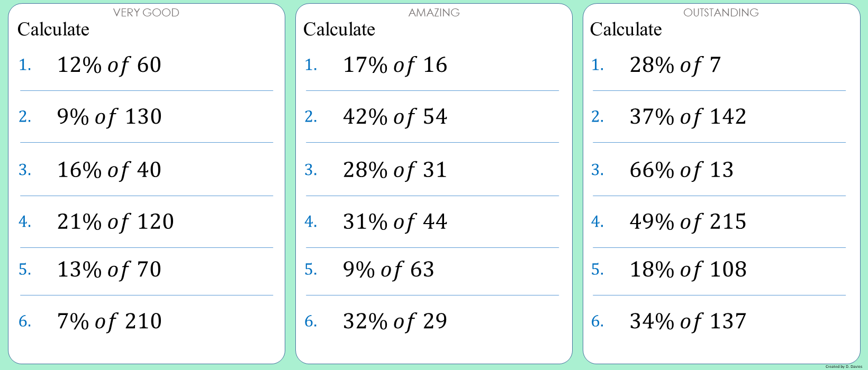This screenshot has height=370, width=868.
Task: Click the VERY GOOD heading
Action: click(x=146, y=13)
